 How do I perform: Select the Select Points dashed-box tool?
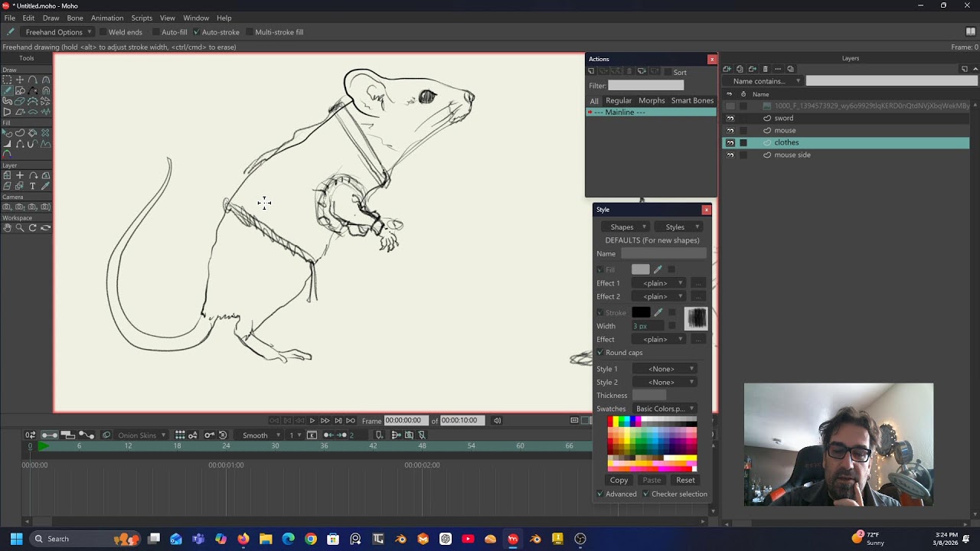click(x=7, y=80)
